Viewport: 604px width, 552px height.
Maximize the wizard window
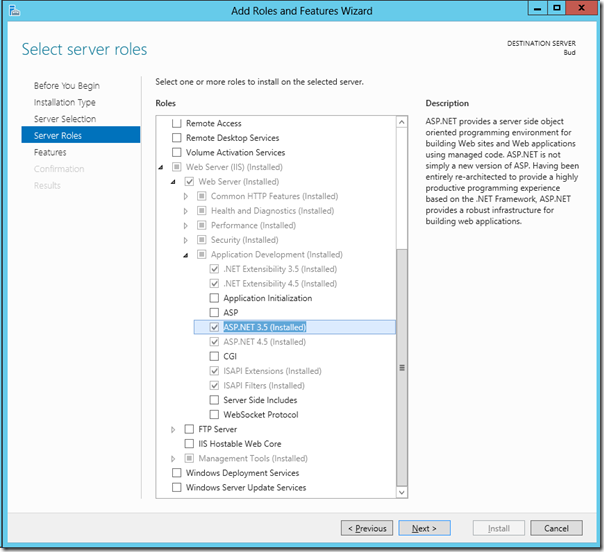click(557, 8)
